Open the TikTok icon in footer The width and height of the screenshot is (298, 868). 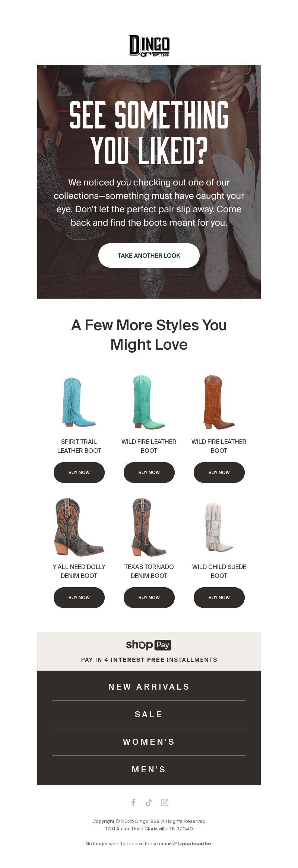click(149, 802)
